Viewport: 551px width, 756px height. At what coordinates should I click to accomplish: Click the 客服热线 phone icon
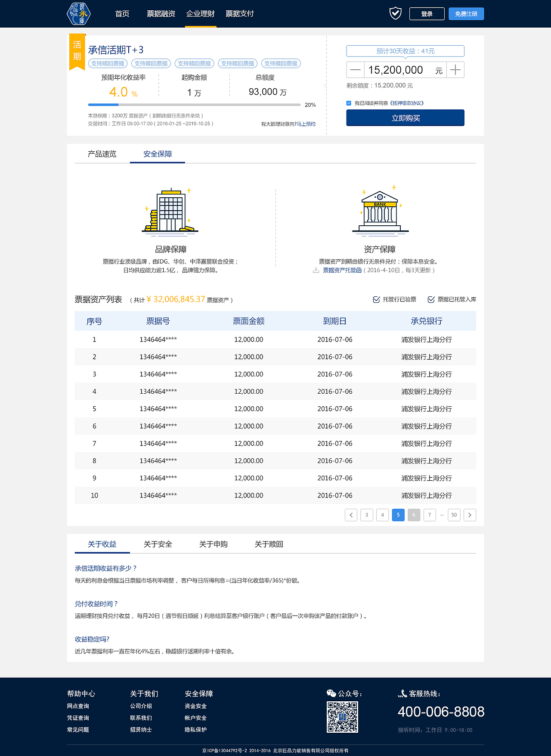click(402, 694)
